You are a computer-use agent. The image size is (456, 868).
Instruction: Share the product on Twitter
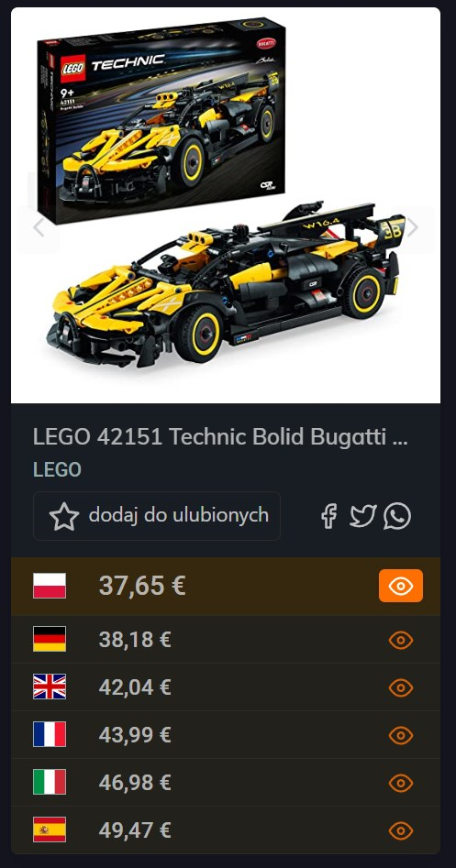click(363, 516)
